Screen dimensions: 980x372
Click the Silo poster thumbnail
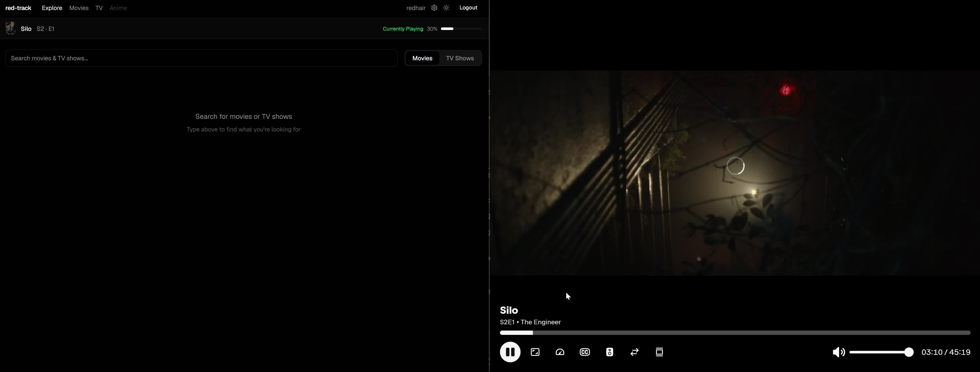[x=10, y=28]
